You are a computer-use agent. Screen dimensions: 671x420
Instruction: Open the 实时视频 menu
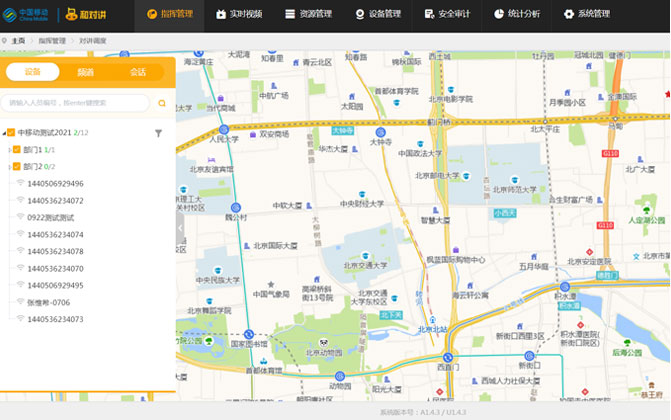[x=239, y=14]
